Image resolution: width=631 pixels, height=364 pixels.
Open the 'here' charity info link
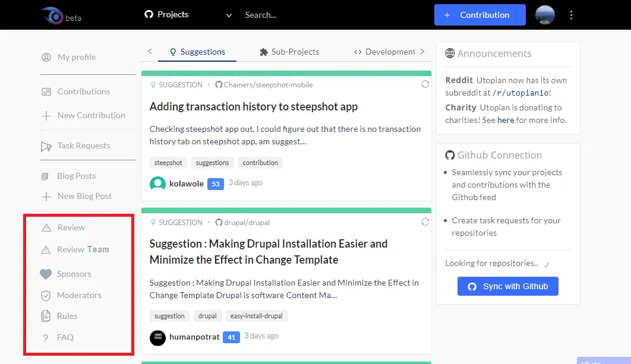point(506,121)
